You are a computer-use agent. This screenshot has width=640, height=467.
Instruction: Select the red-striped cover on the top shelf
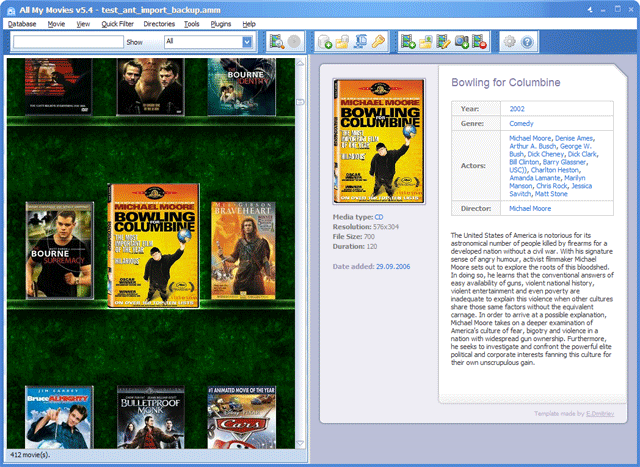58,87
